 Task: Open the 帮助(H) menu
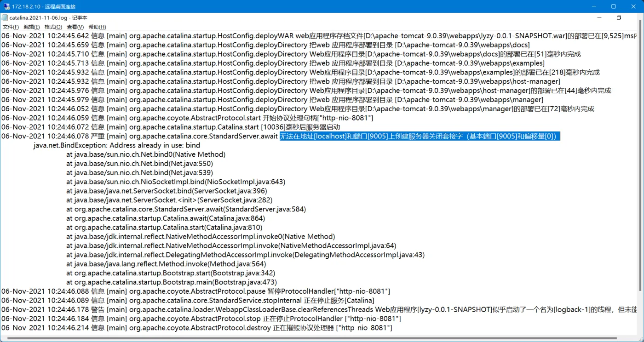click(97, 27)
